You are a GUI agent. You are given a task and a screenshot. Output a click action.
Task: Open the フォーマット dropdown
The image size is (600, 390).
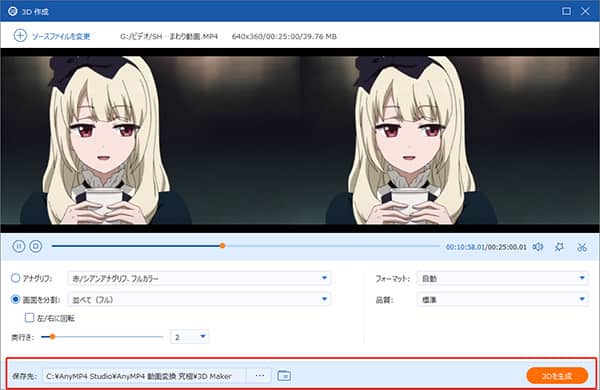coord(503,278)
